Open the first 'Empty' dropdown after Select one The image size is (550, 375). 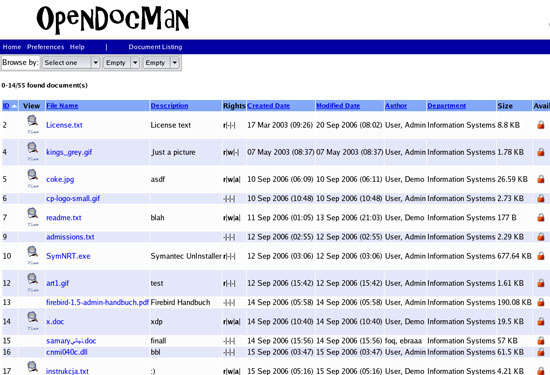[x=121, y=63]
